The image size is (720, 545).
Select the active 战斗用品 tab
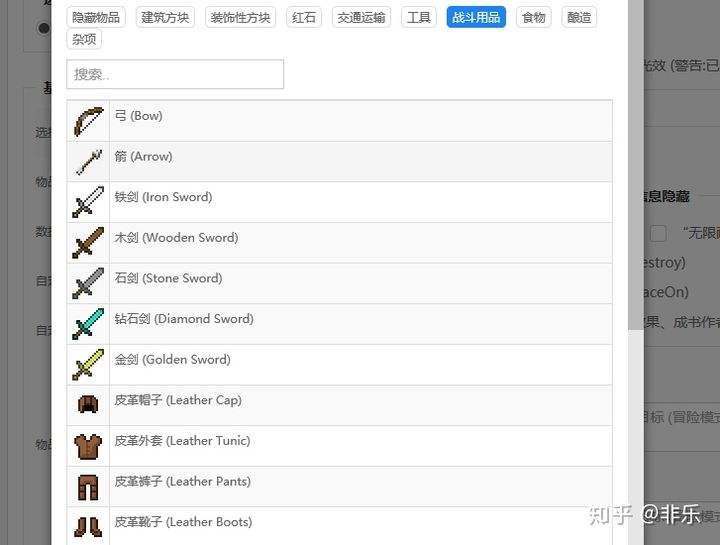[x=476, y=17]
